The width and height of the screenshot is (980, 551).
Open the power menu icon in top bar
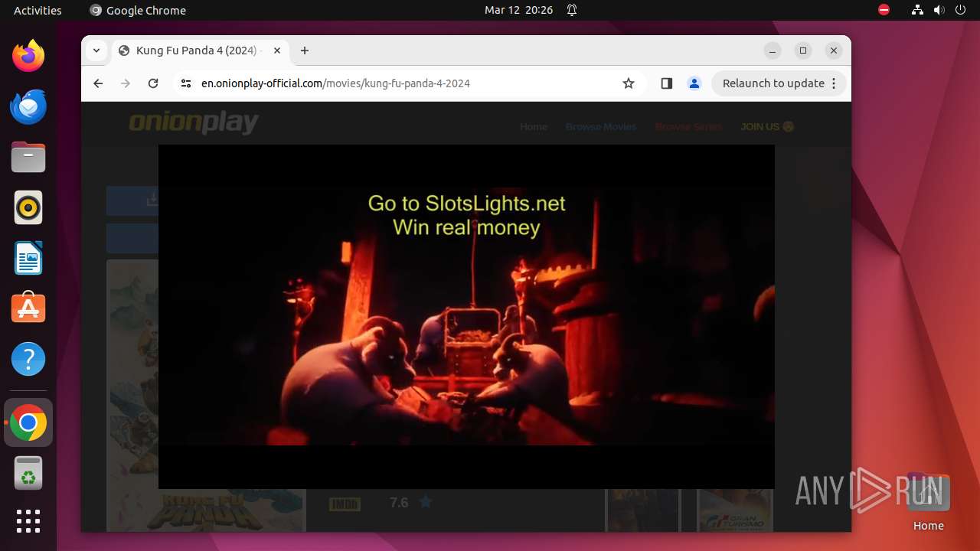pos(960,10)
